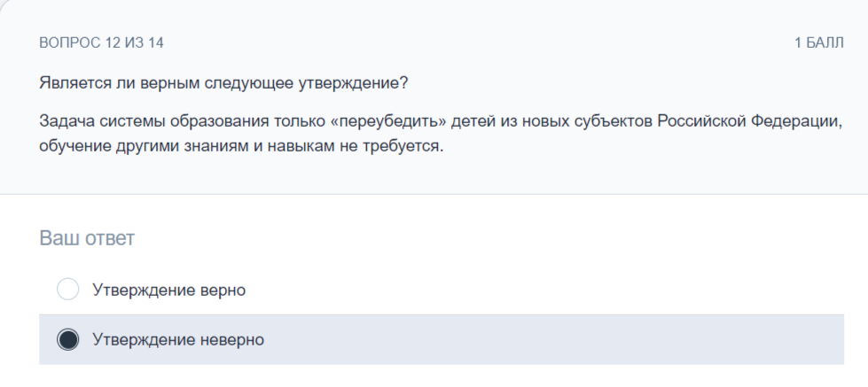The image size is (868, 387).
Task: Click the phrase "новых субъектов" in statement
Action: pos(583,121)
